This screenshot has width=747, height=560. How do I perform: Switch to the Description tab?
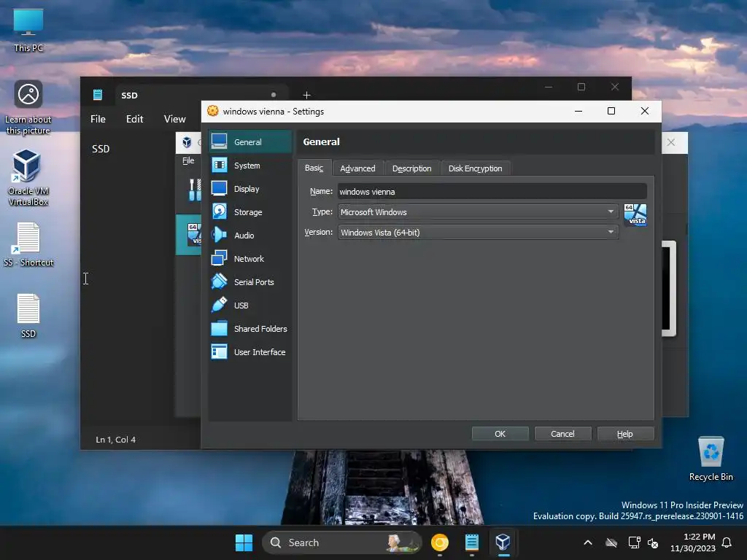(x=411, y=168)
